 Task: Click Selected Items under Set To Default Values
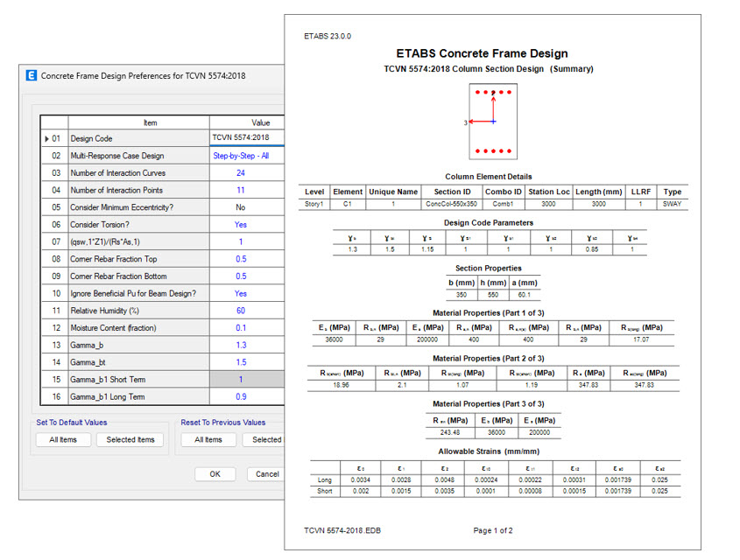point(130,440)
